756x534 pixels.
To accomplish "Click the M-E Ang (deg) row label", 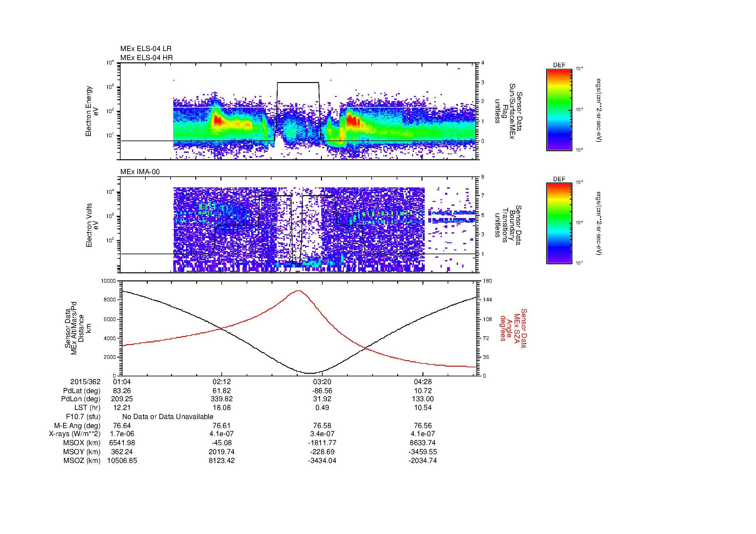I will coord(77,426).
